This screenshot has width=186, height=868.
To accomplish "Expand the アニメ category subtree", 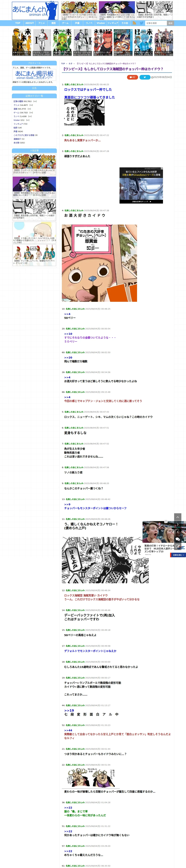I will coord(31,105).
